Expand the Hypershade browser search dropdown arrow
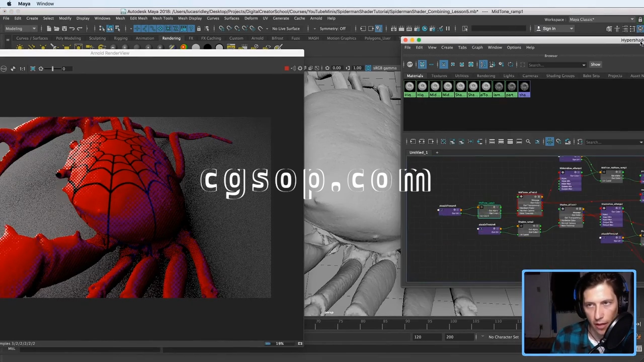The width and height of the screenshot is (644, 362). tap(584, 65)
